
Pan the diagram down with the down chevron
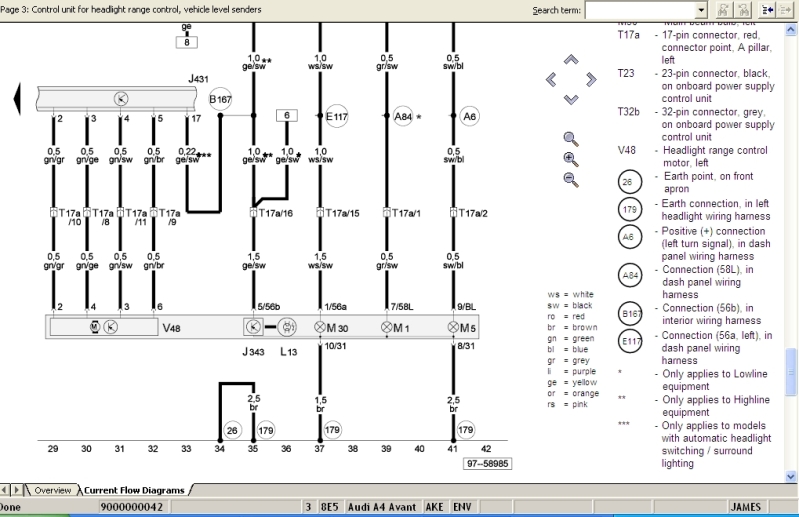571,98
